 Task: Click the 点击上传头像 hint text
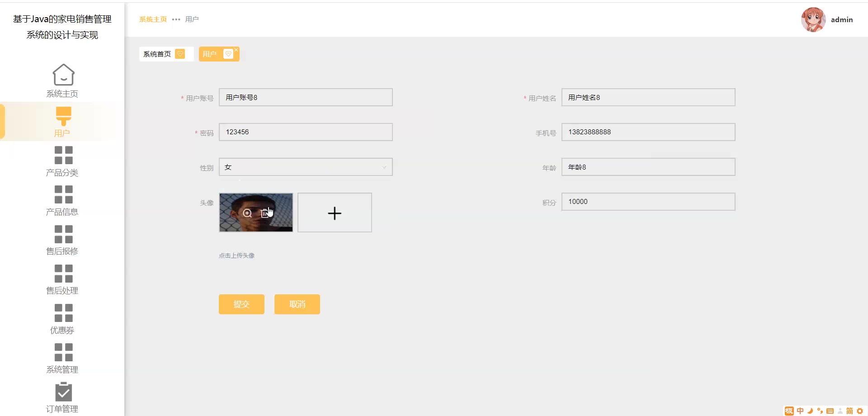click(237, 255)
